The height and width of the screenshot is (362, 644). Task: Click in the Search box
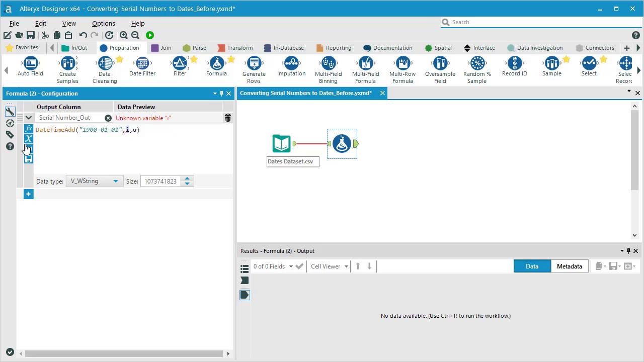coord(541,22)
